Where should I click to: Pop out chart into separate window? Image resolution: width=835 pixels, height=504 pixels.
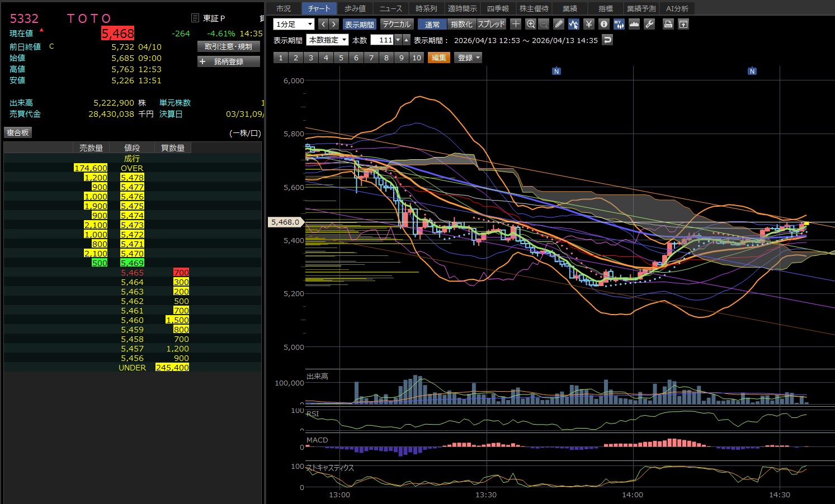[x=683, y=24]
